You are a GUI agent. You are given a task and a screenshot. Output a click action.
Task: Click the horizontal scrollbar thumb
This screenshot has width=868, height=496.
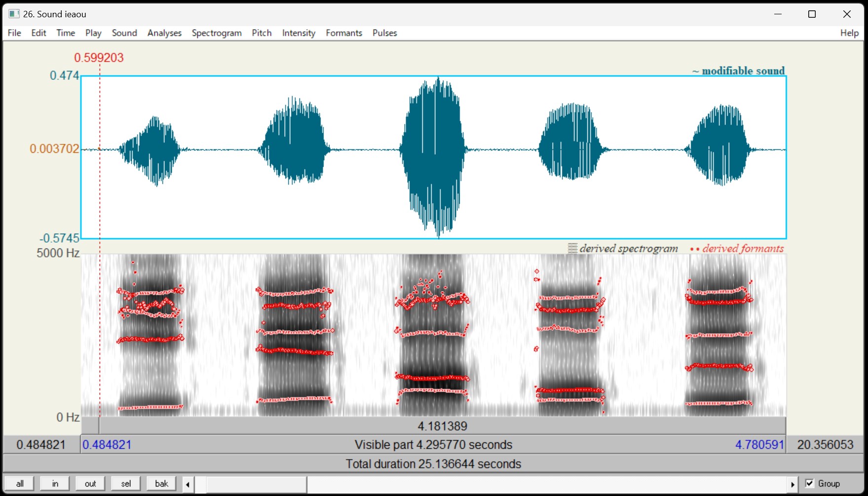[256, 484]
